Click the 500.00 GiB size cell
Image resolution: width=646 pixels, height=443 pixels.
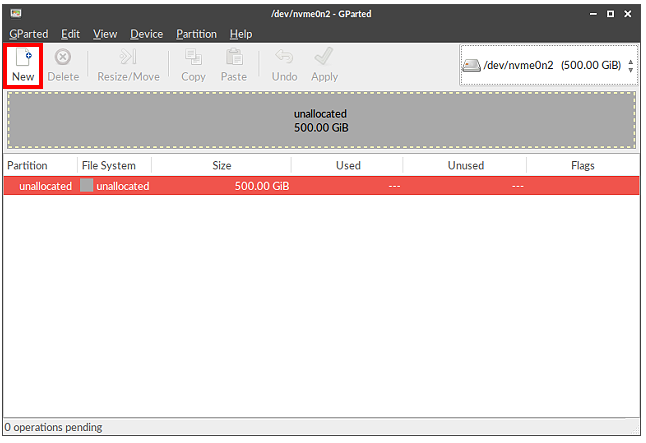pos(262,186)
